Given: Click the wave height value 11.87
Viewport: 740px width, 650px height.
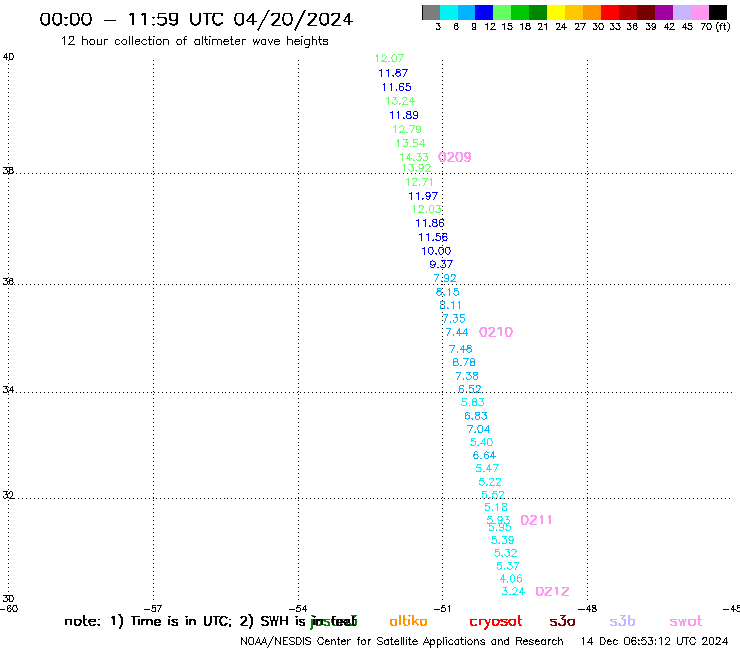Looking at the screenshot, I should tap(393, 73).
